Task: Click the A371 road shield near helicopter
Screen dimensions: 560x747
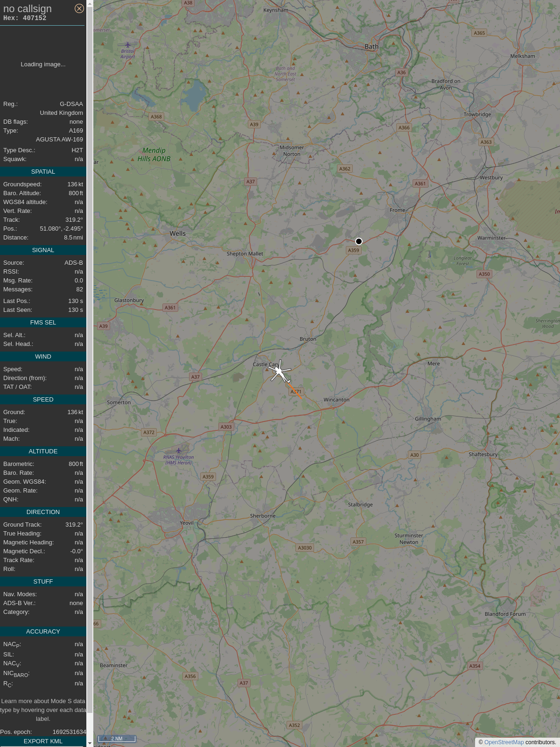Action: click(x=296, y=392)
